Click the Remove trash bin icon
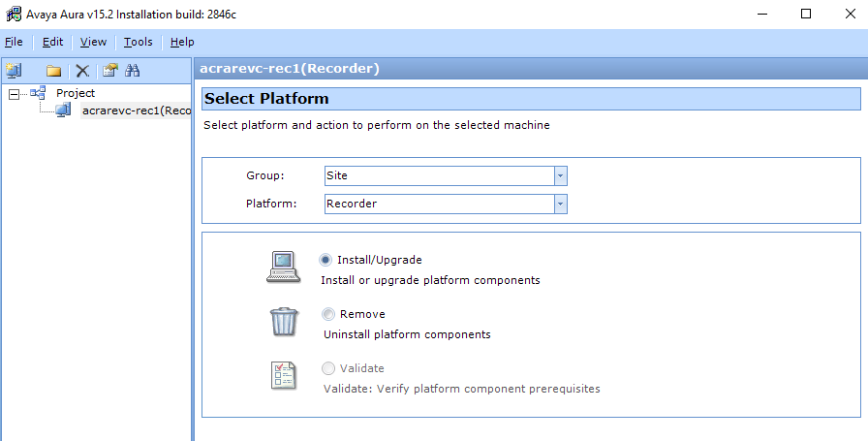The image size is (868, 441). [x=283, y=321]
